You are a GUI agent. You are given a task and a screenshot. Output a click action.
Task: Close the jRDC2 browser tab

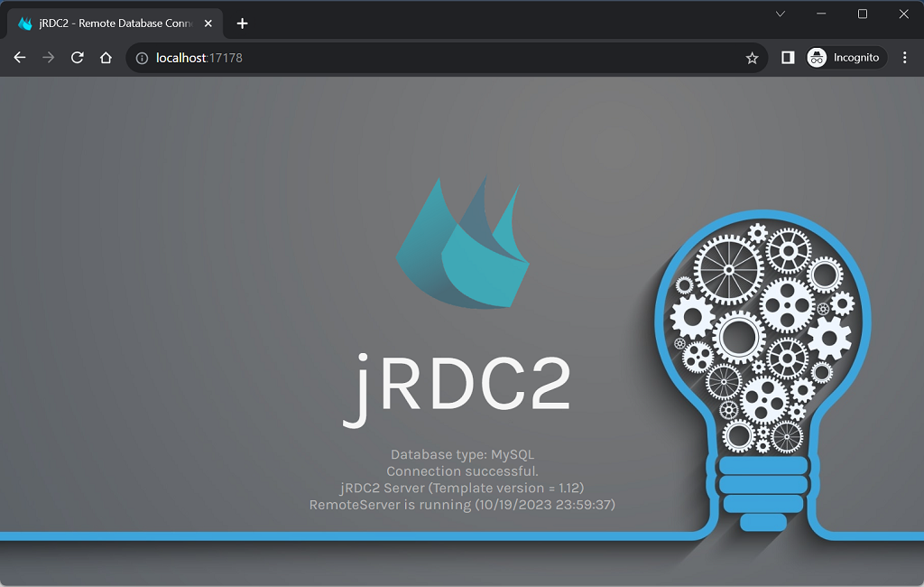208,23
